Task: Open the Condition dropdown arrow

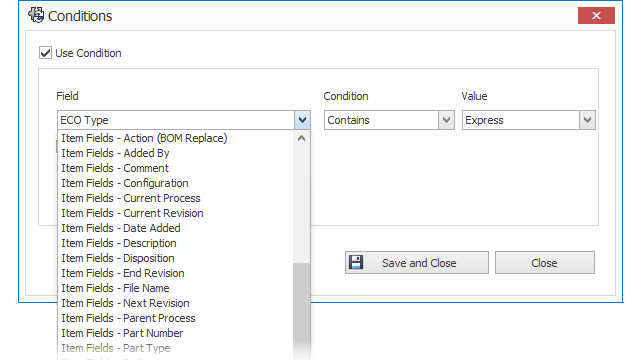Action: click(446, 120)
